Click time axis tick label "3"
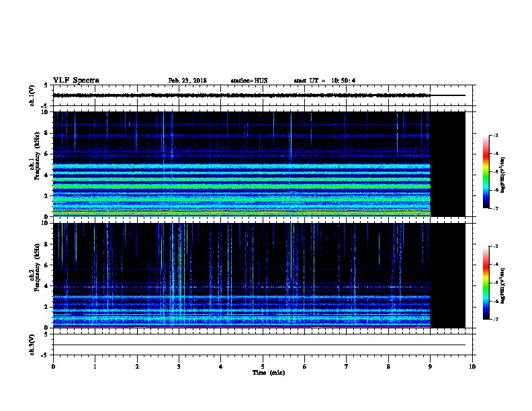This screenshot has width=532, height=411. 179,367
